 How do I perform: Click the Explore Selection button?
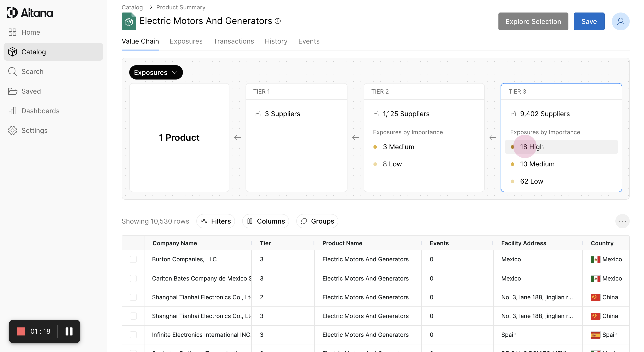(x=533, y=21)
